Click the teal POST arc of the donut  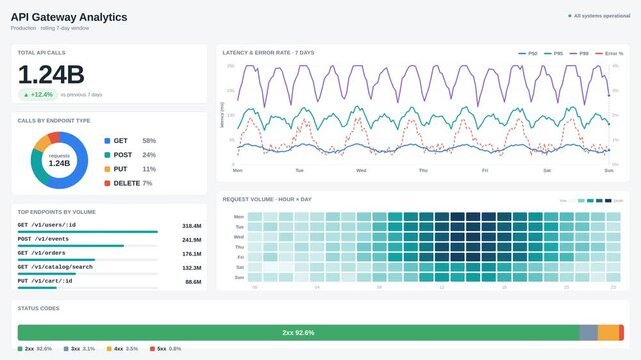point(37,168)
